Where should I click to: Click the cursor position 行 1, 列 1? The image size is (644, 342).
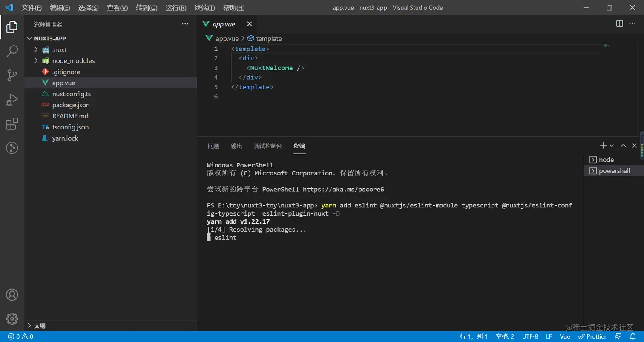474,336
